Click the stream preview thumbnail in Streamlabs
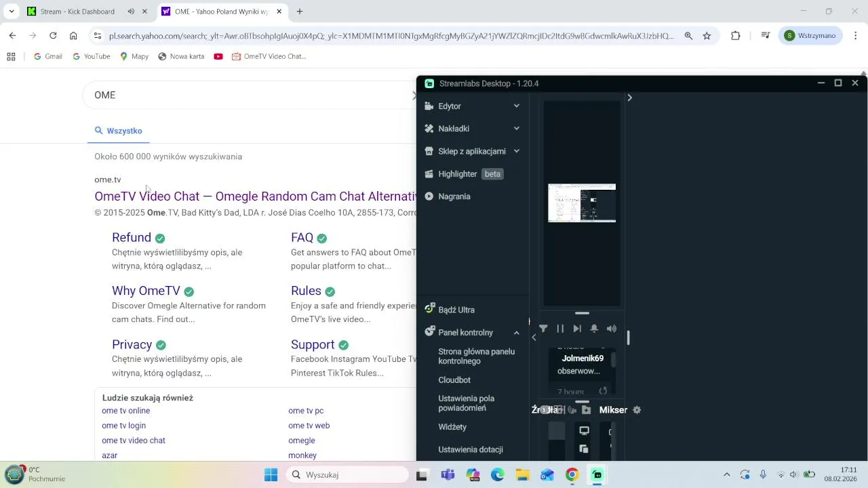 pyautogui.click(x=582, y=203)
